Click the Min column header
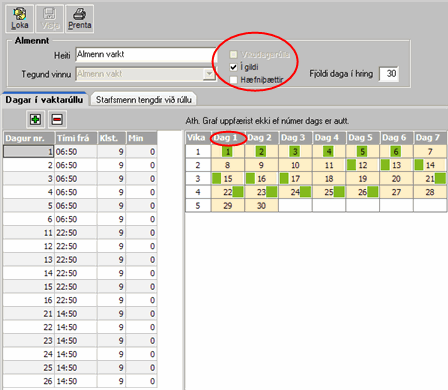 point(141,138)
